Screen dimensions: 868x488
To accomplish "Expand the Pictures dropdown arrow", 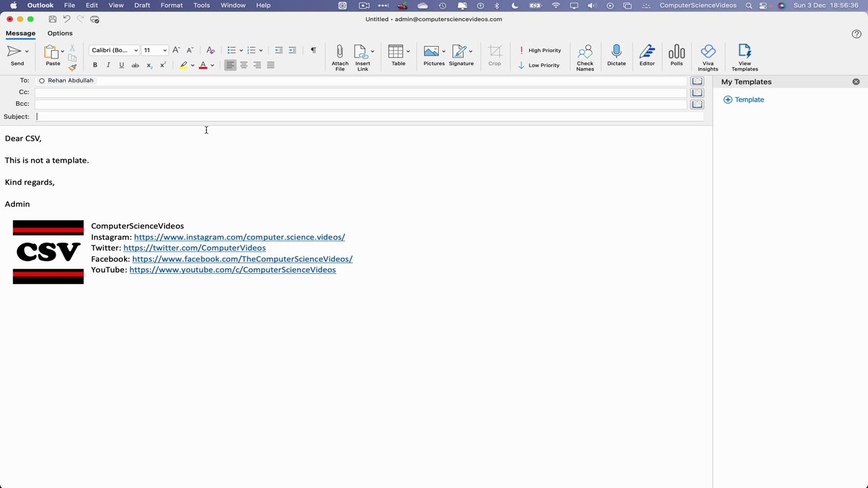I will tap(443, 52).
